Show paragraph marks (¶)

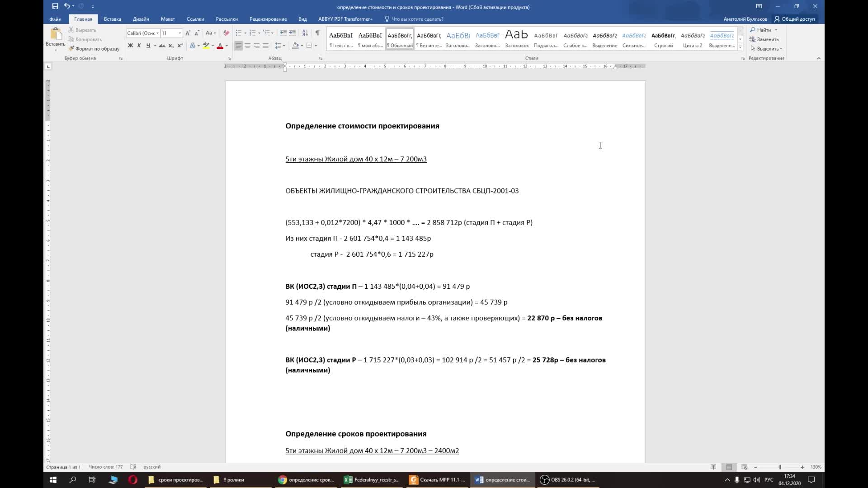click(317, 33)
